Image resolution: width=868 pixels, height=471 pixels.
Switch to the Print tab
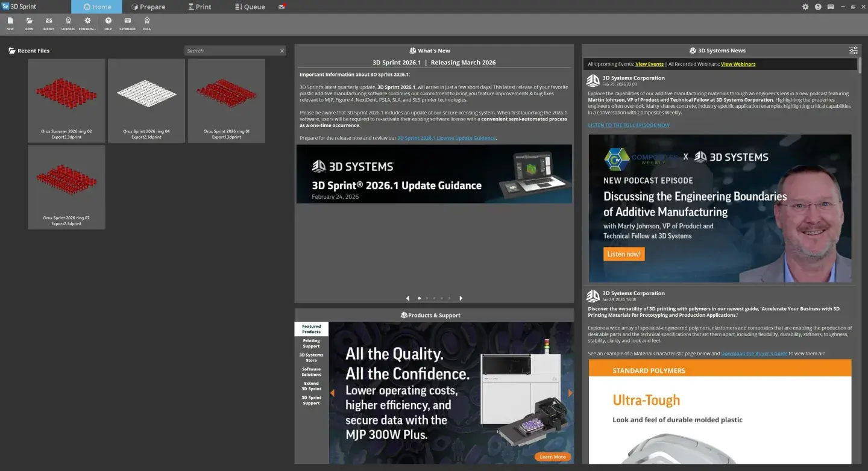(200, 7)
